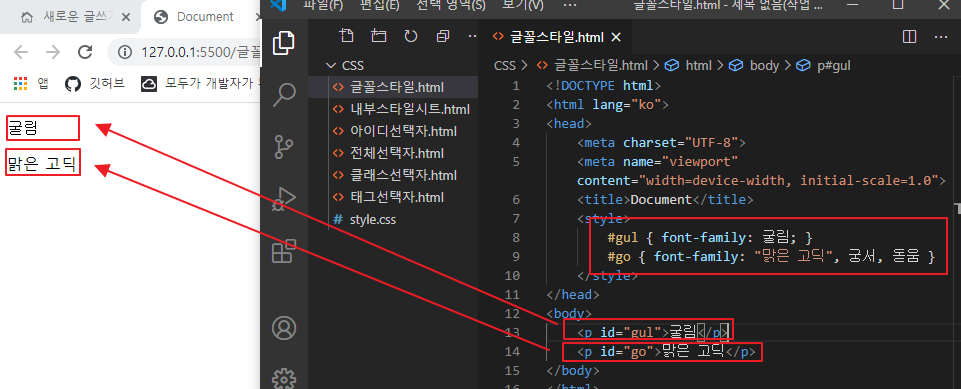
Task: Open editor more actions ellipsis
Action: tap(941, 37)
